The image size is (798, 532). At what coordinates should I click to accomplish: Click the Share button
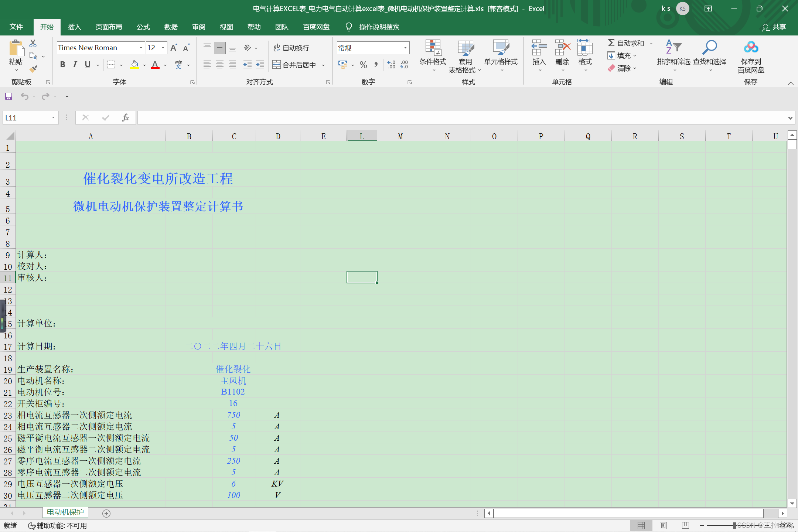[x=774, y=27]
